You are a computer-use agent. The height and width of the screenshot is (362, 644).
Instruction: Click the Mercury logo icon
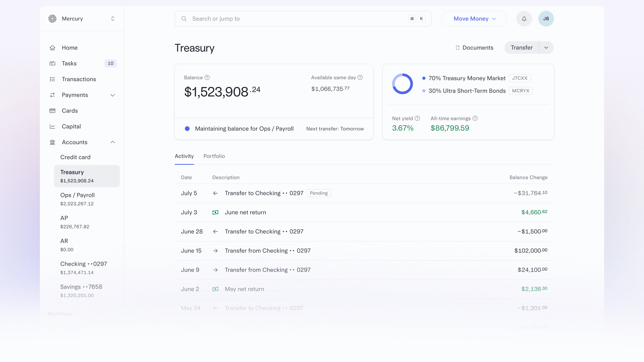coord(52,19)
